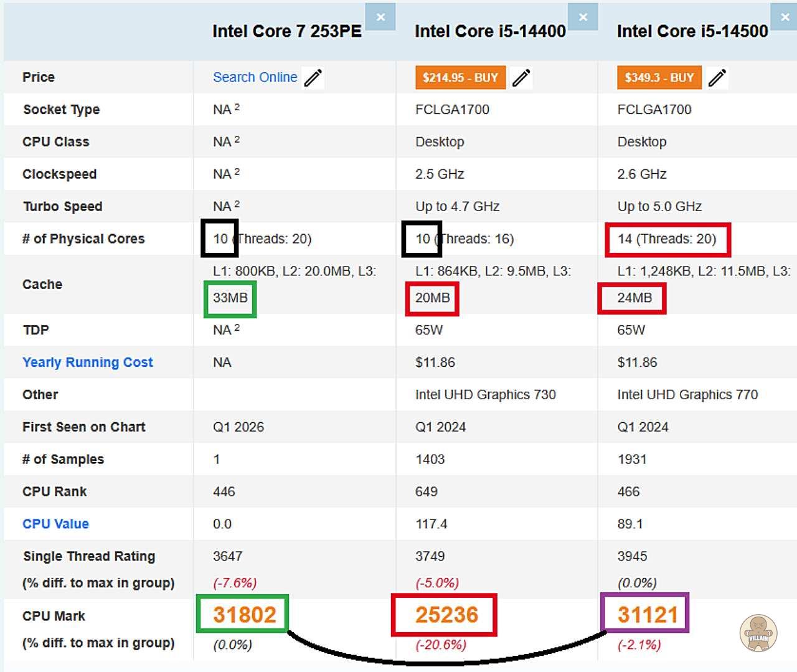Click pencil icon beside $214.95 price

coord(521,78)
